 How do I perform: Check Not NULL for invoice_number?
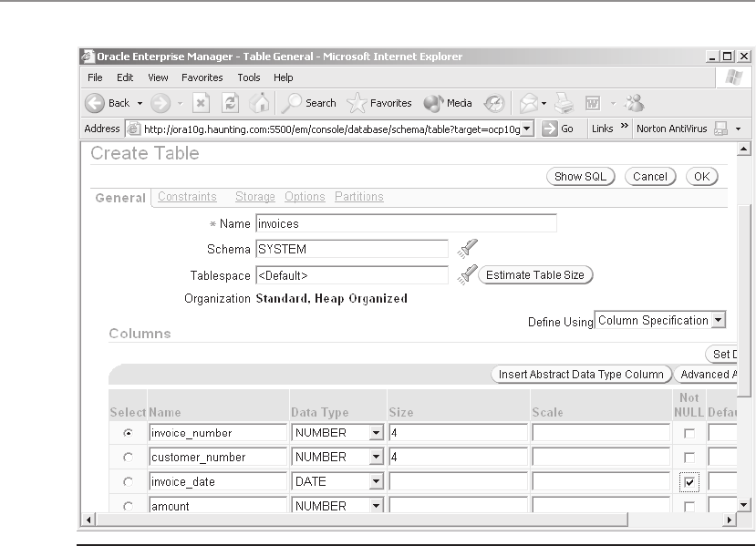coord(689,433)
